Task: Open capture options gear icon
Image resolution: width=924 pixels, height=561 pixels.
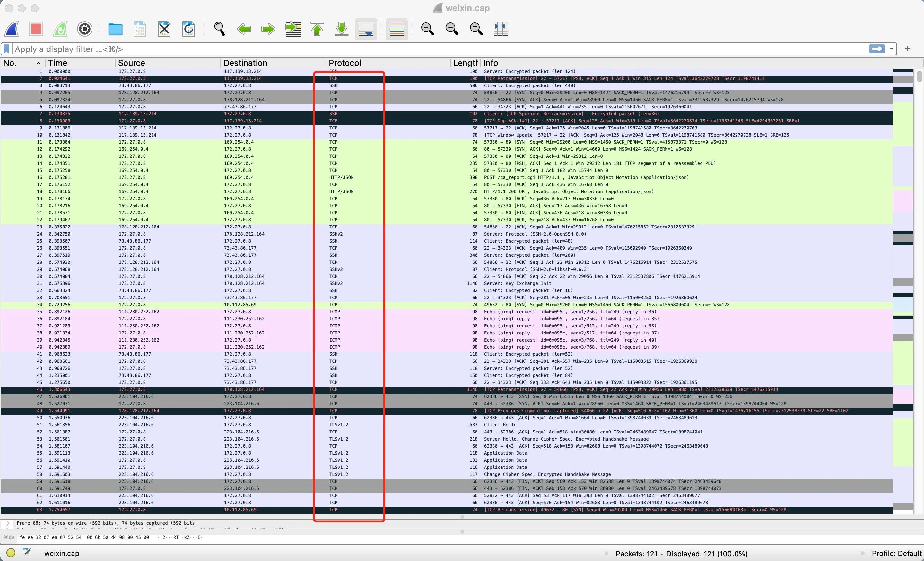Action: (85, 29)
